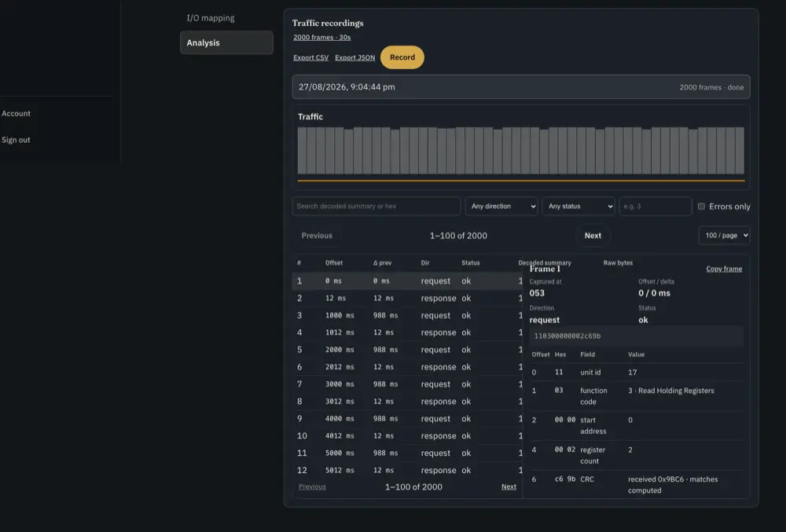The width and height of the screenshot is (786, 532).
Task: Click the Δ prev column header
Action: coord(383,263)
